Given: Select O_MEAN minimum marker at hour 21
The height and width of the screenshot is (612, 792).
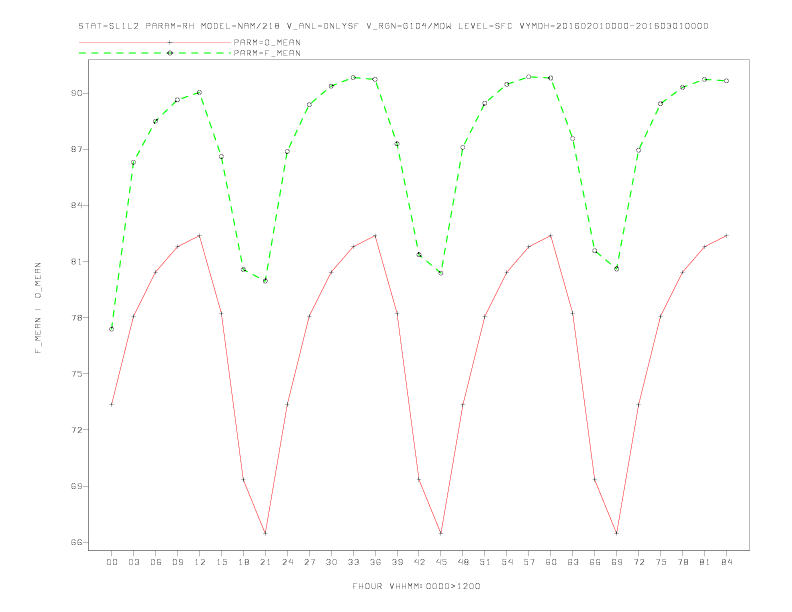Looking at the screenshot, I should point(265,533).
